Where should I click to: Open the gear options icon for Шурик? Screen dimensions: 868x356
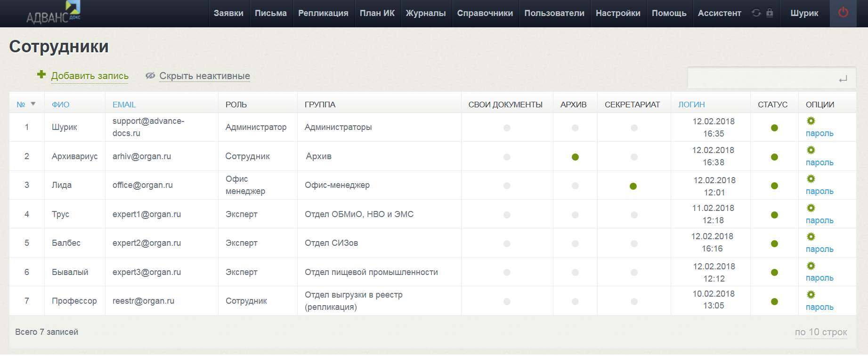click(x=811, y=121)
